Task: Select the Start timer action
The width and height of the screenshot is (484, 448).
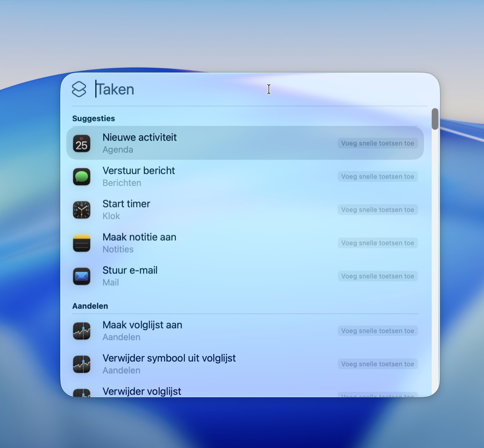Action: 126,204
